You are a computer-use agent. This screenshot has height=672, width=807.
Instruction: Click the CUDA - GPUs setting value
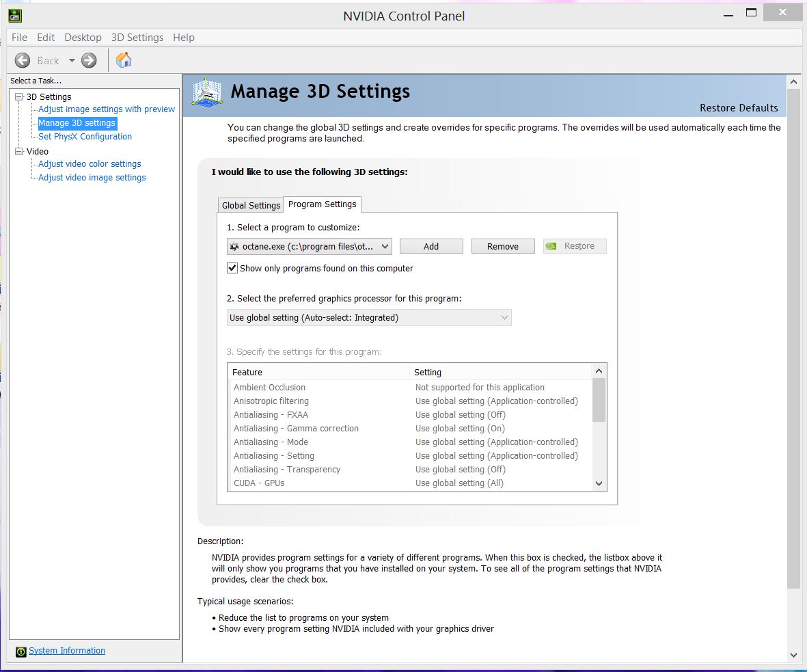tap(459, 483)
